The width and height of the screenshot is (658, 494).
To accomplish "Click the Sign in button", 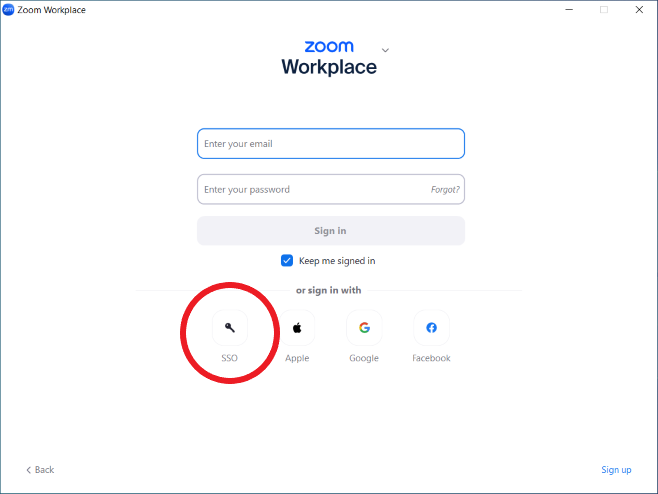I will coord(331,231).
